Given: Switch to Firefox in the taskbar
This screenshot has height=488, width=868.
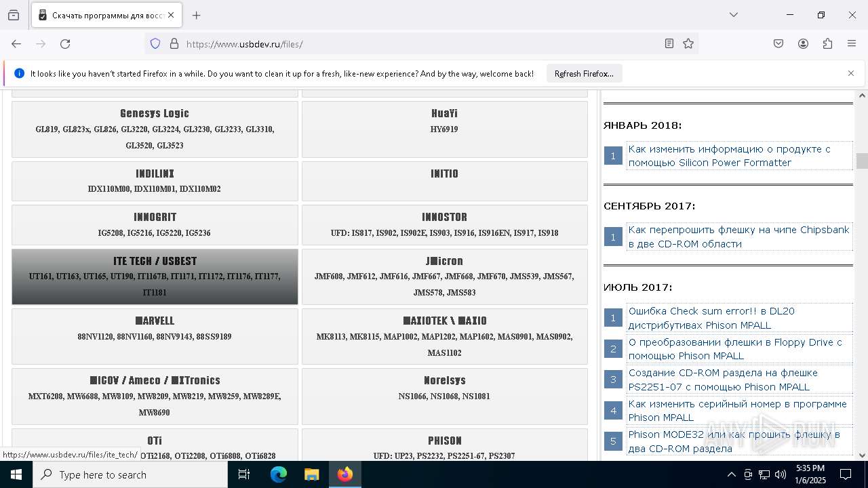Looking at the screenshot, I should pos(345,474).
